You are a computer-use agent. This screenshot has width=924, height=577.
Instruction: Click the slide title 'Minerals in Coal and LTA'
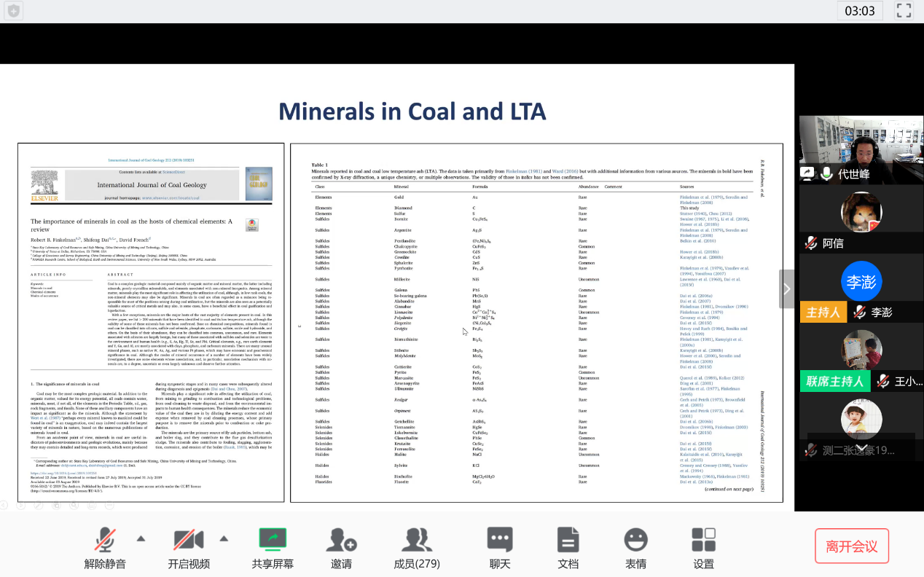(412, 111)
